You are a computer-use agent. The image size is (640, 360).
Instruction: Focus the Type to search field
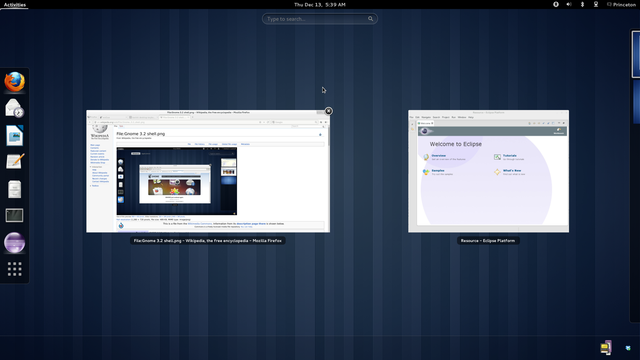pyautogui.click(x=320, y=19)
